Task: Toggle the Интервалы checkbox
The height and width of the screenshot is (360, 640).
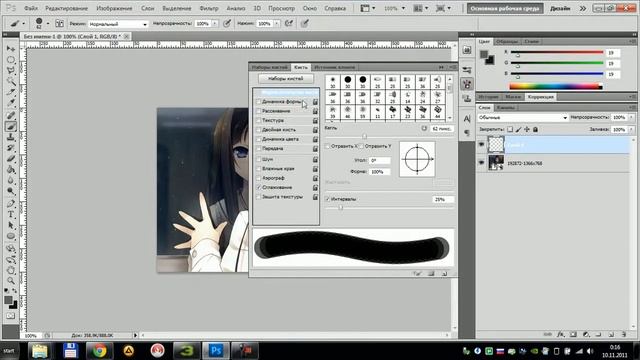Action: point(327,199)
